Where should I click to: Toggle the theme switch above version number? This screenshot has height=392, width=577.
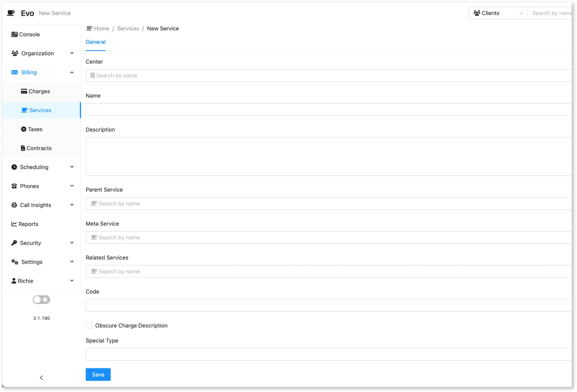(x=41, y=299)
